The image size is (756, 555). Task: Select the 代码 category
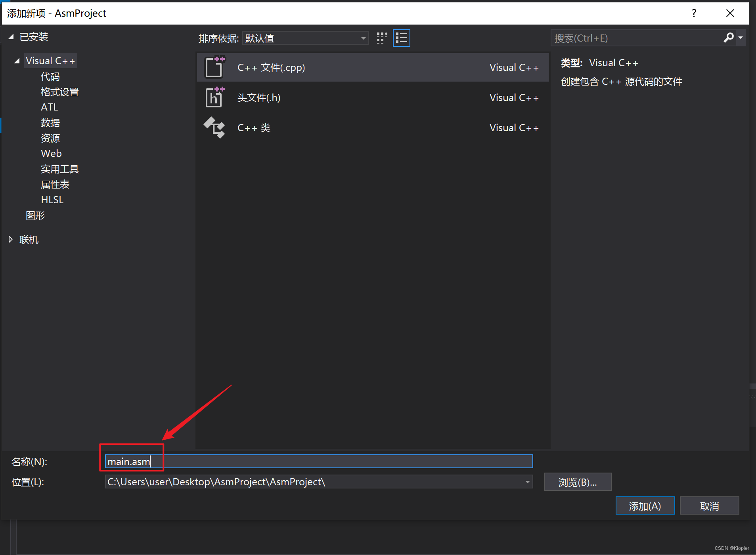(x=50, y=76)
